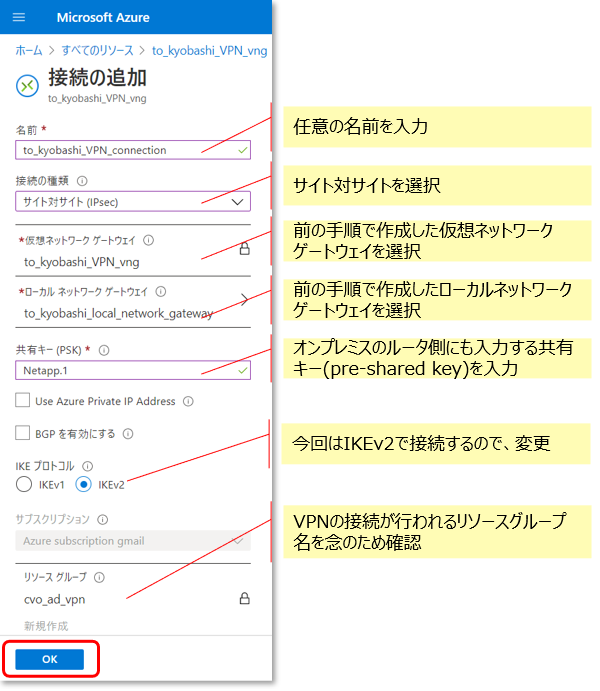This screenshot has width=600, height=691.
Task: Open the 接続の種類 dropdown サイト対サイト (IPsec)
Action: click(133, 202)
